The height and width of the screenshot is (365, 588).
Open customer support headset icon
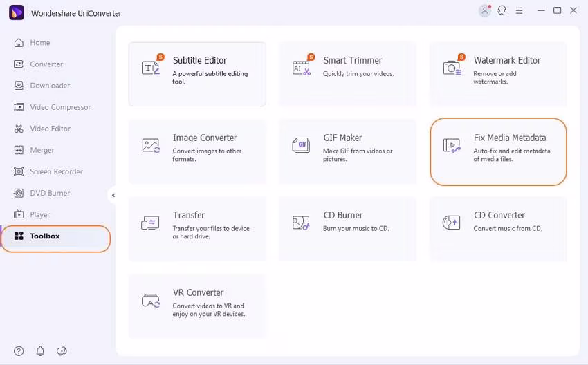502,10
